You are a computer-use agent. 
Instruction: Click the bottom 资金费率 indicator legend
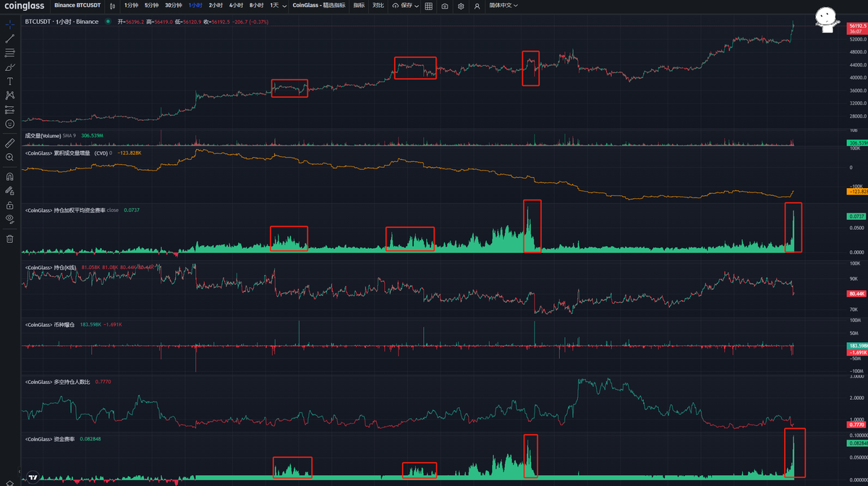click(x=50, y=438)
